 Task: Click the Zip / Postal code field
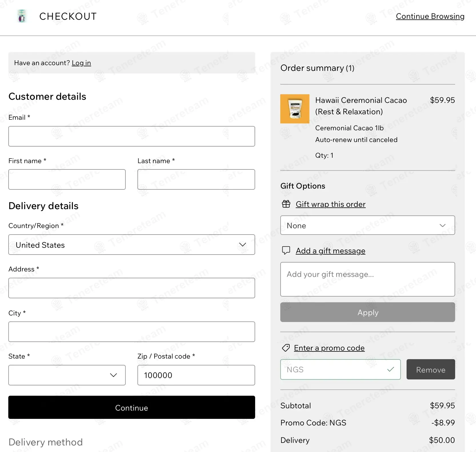[x=196, y=375]
